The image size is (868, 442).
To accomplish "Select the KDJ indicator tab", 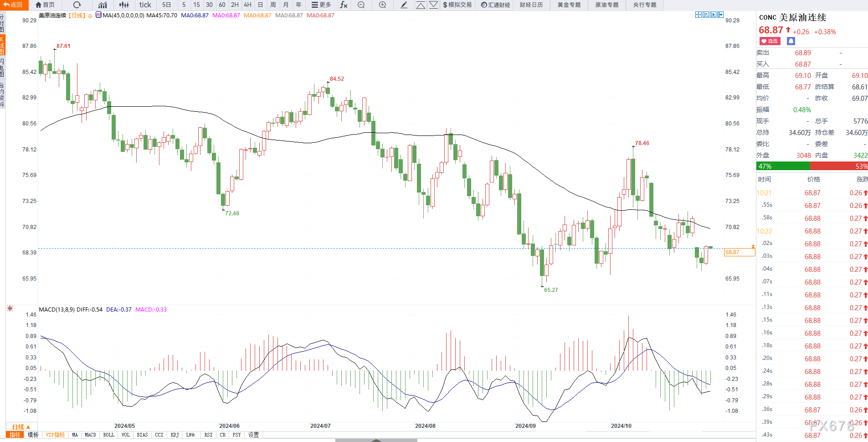I will coord(175,435).
